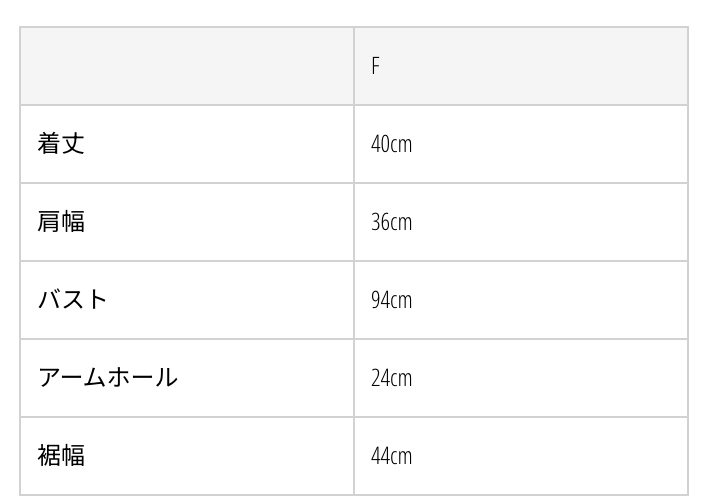The image size is (709, 502).
Task: Select the アームホール row label
Action: tap(107, 378)
